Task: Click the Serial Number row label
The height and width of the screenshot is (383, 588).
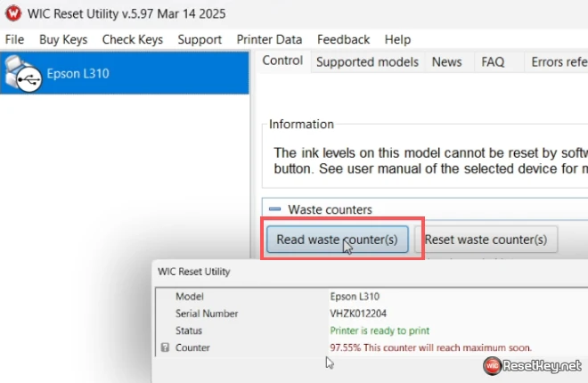Action: (x=207, y=314)
